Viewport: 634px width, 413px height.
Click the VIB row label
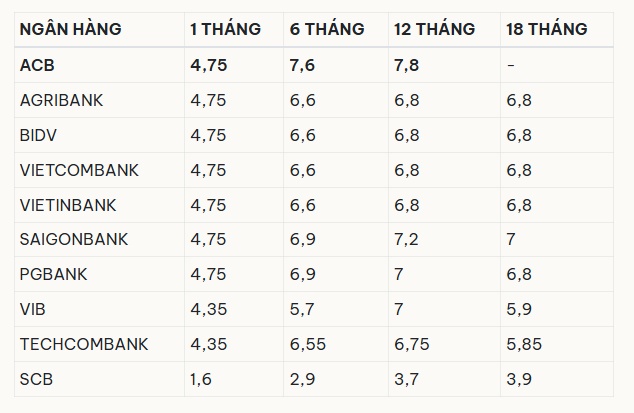pos(32,309)
